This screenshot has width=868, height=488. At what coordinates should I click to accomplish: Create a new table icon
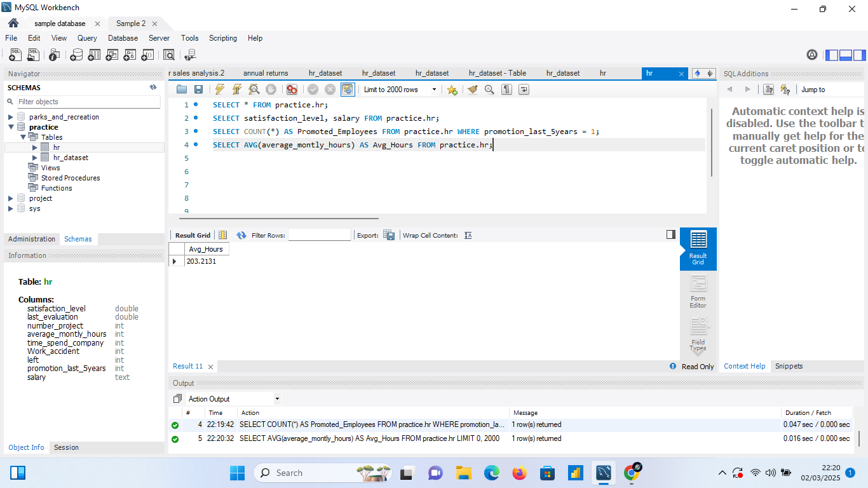94,55
